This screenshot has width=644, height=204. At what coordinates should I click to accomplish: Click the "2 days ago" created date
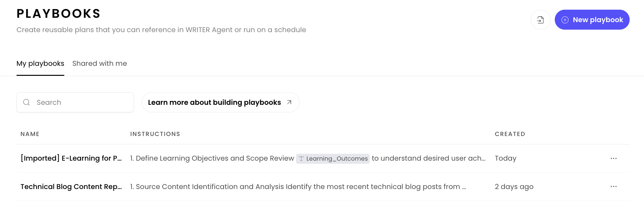pos(514,187)
